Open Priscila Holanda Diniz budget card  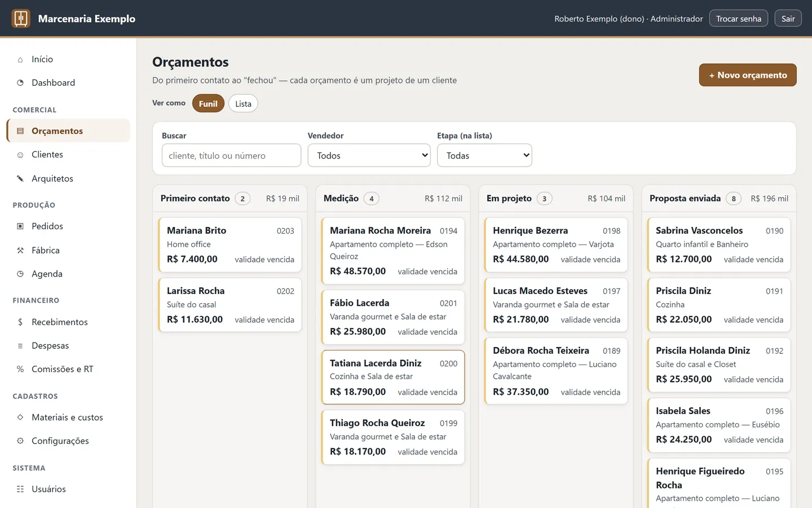coord(719,365)
